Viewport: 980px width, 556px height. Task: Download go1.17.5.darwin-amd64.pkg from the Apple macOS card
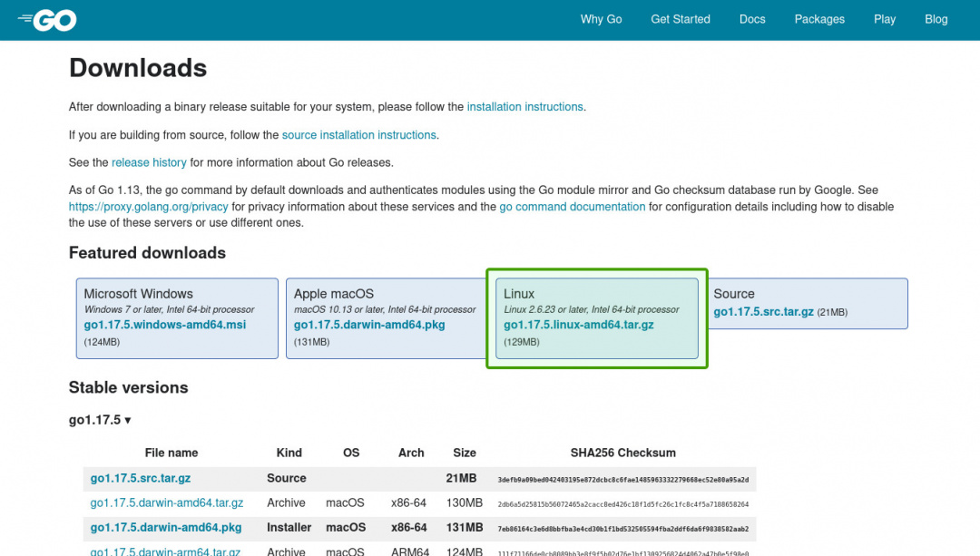point(369,325)
